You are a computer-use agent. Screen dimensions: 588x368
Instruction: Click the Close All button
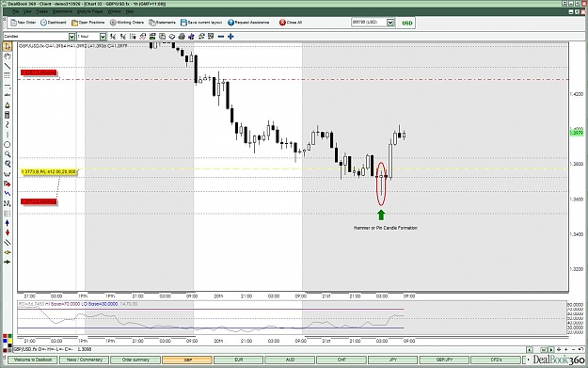pyautogui.click(x=291, y=23)
